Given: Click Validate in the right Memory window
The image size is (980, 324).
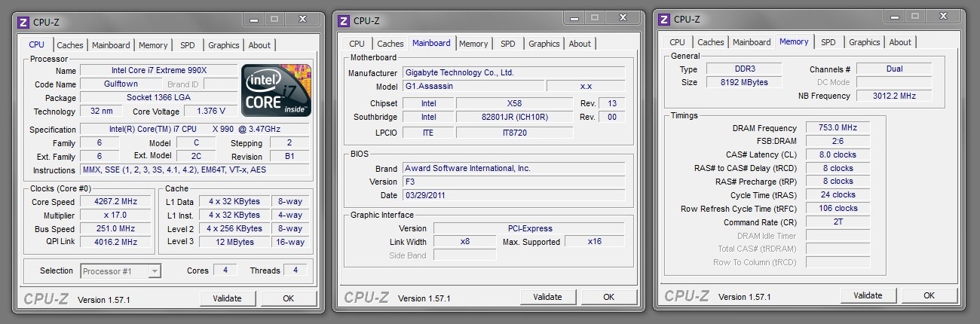Looking at the screenshot, I should coord(868,295).
